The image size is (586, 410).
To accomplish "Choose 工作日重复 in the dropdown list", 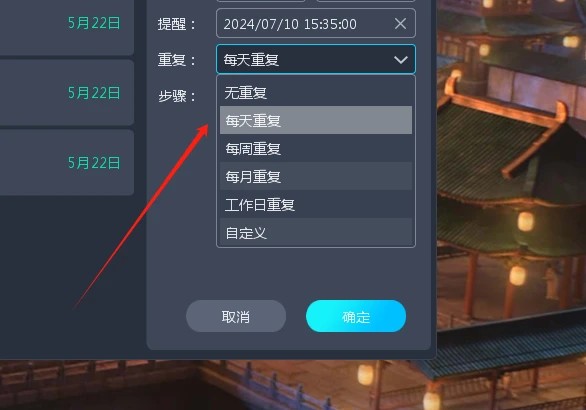I will (316, 204).
